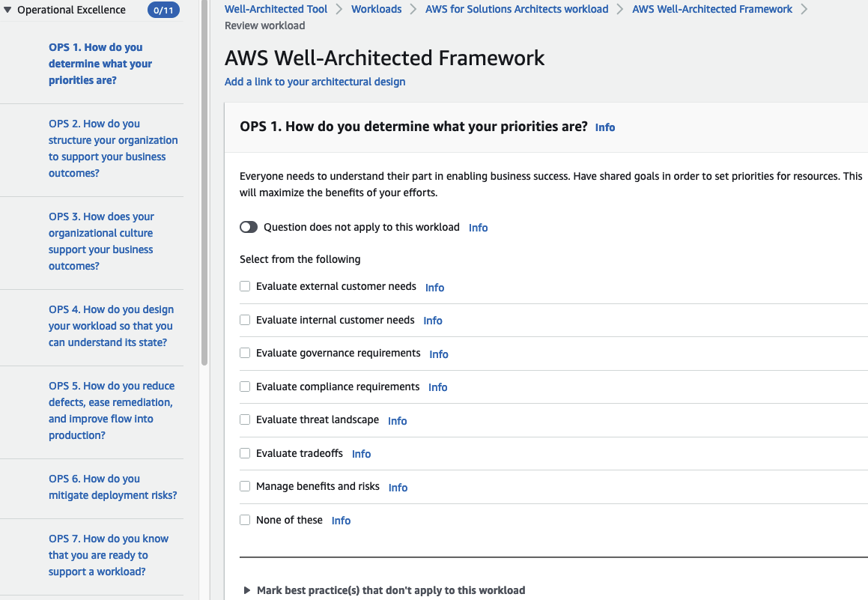Open OPS 7 ready to support workload
Viewport: 868px width, 600px height.
pos(109,555)
